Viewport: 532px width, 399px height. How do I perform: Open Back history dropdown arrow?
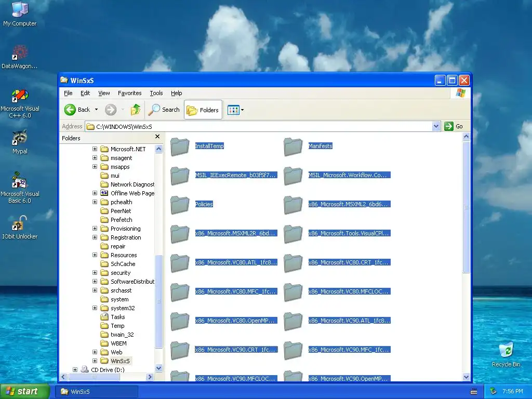tap(96, 110)
